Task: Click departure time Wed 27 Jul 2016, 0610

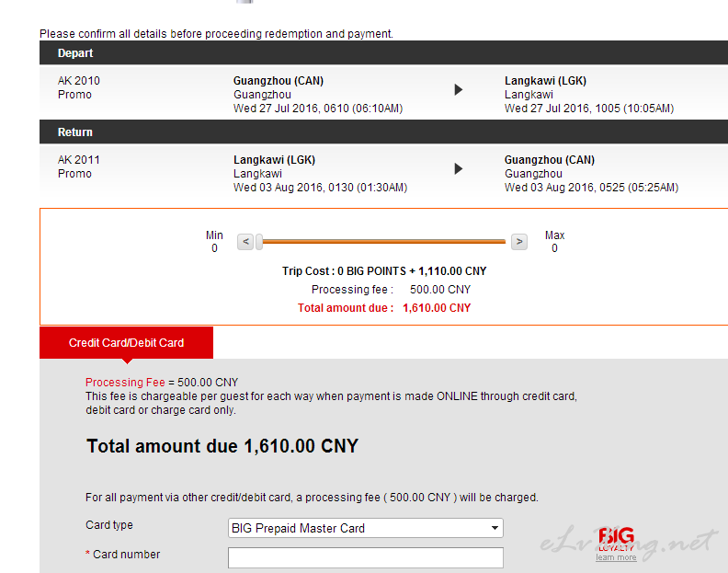Action: (317, 109)
